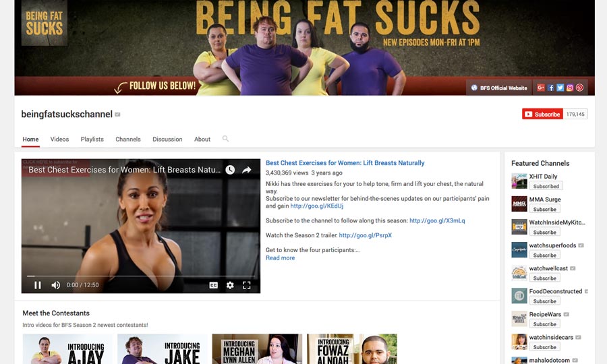Click the WatchInsideMyKitchen channel avatar
This screenshot has height=364, width=607.
[519, 227]
